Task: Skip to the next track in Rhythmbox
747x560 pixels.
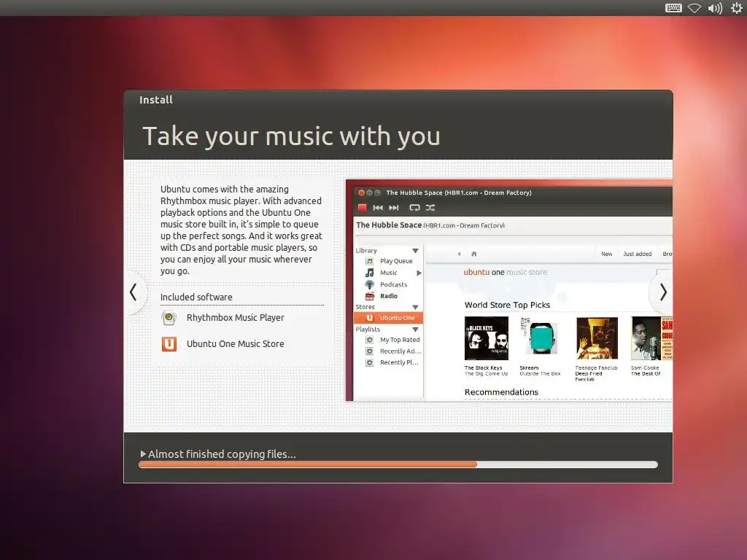Action: pyautogui.click(x=394, y=208)
